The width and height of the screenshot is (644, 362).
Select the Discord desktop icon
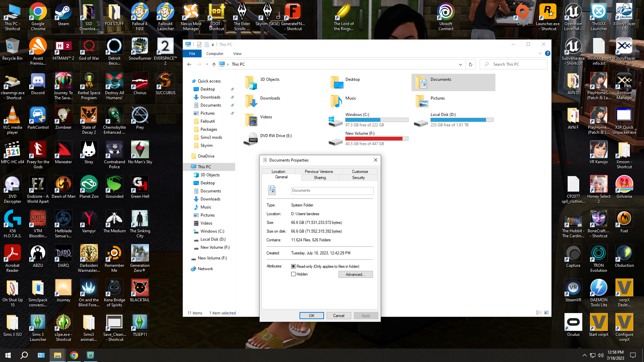38,84
